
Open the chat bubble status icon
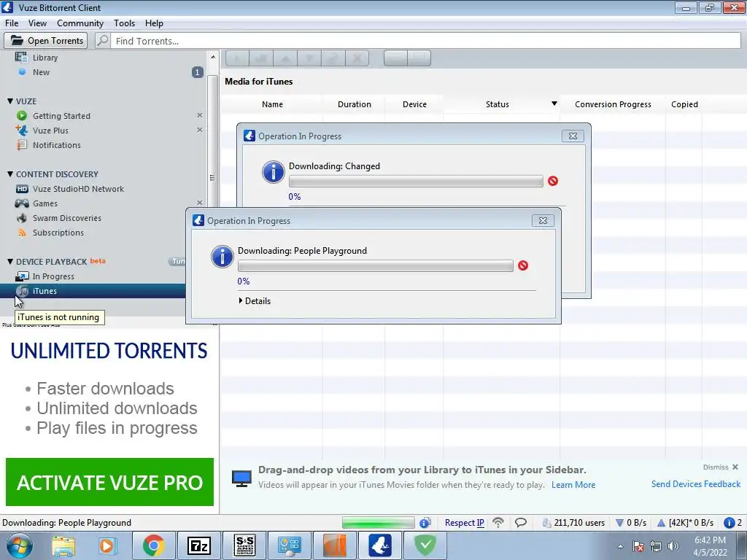coord(521,522)
